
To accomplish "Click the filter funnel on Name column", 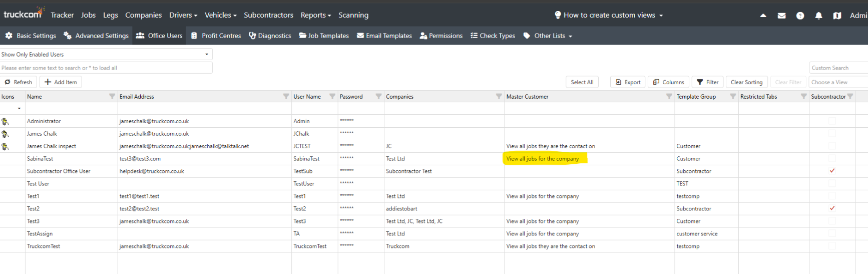I will coord(112,96).
